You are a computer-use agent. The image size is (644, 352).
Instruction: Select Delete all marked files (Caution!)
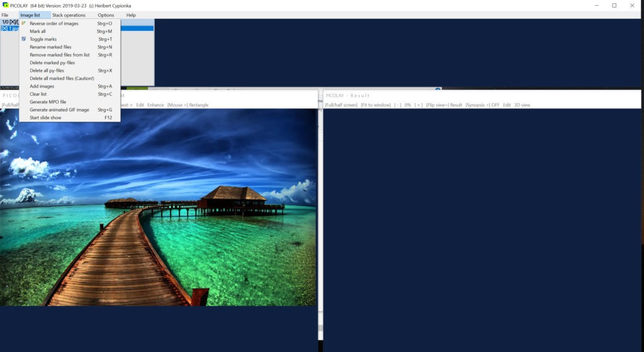(70, 78)
